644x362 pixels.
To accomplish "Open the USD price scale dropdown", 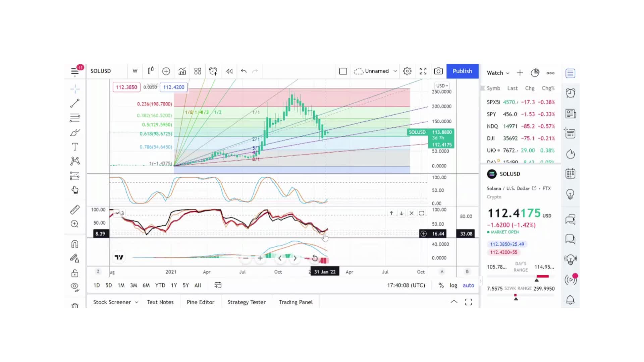I will click(x=442, y=85).
